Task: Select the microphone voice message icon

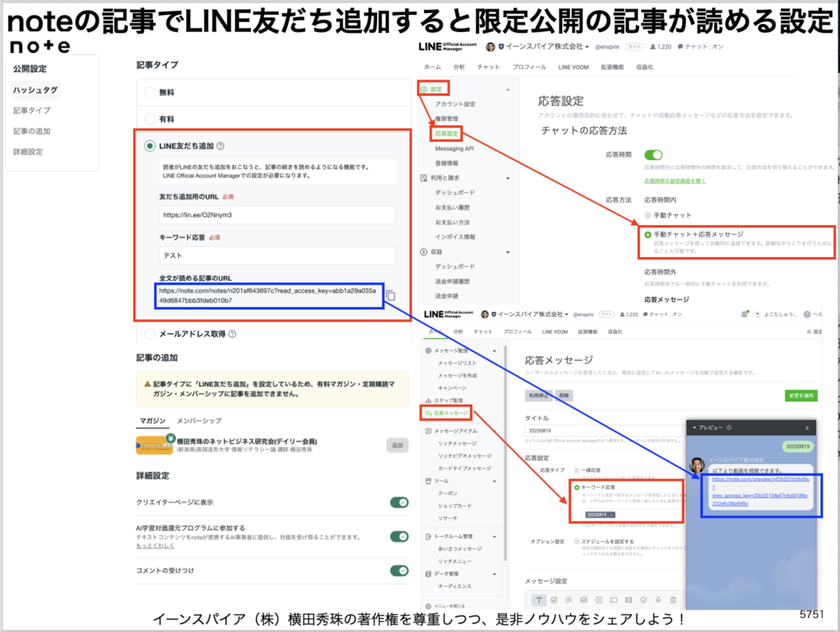Action: [659, 600]
